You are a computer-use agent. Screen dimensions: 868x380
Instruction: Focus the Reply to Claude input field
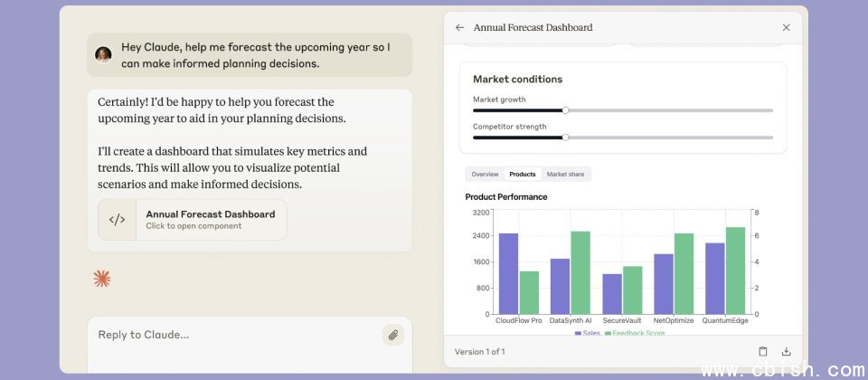[235, 335]
